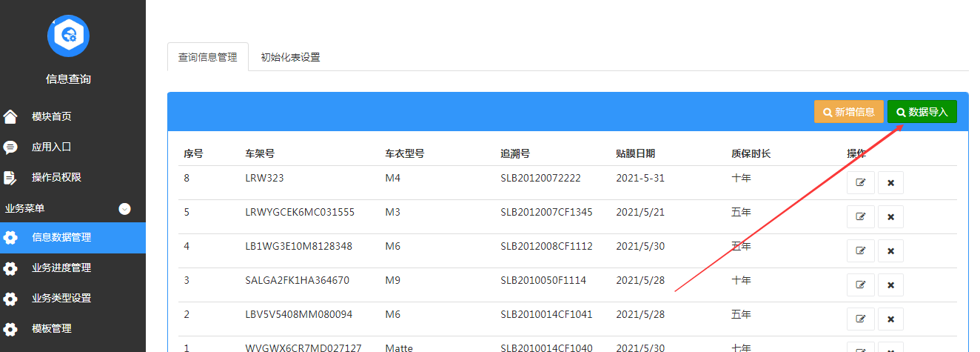Click model cell M4
The height and width of the screenshot is (352, 980).
pos(392,178)
